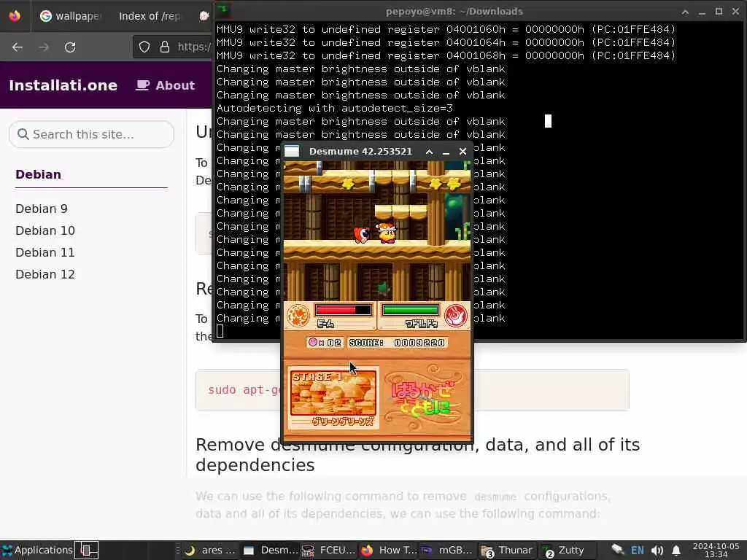
Task: Switch to the 'wallpaper' Google tab
Action: [x=71, y=16]
